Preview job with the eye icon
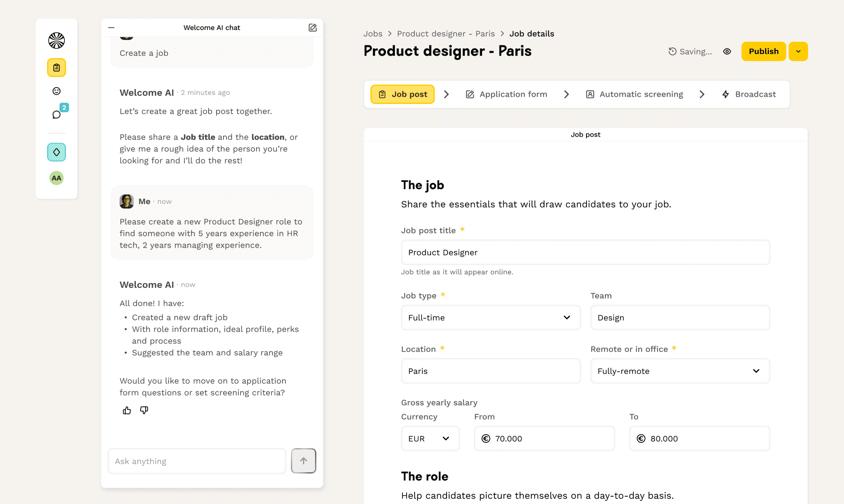 [x=727, y=52]
